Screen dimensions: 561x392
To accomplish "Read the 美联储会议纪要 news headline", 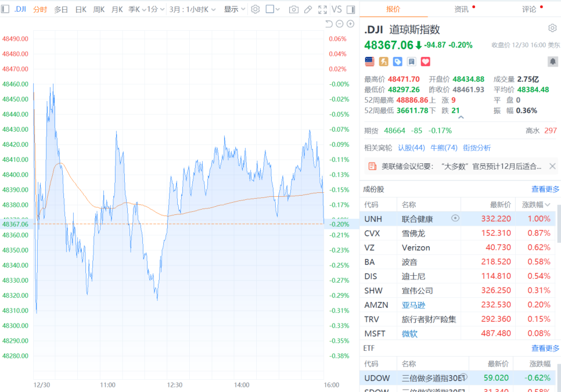I will coord(461,166).
